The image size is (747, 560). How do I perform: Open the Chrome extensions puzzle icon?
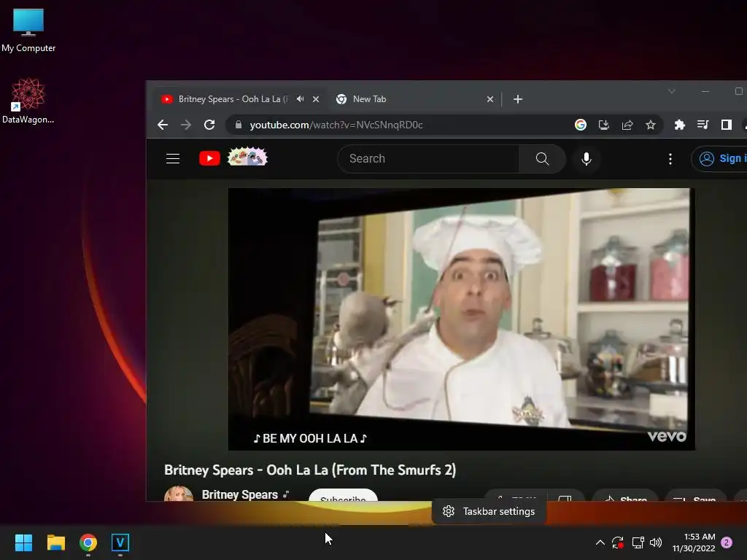(680, 125)
